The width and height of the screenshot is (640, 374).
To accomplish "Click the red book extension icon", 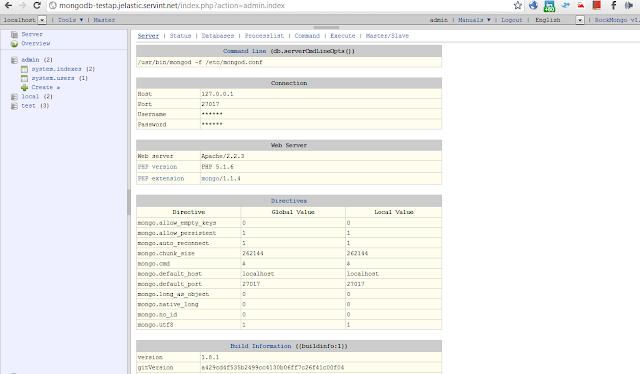I will tap(597, 5).
